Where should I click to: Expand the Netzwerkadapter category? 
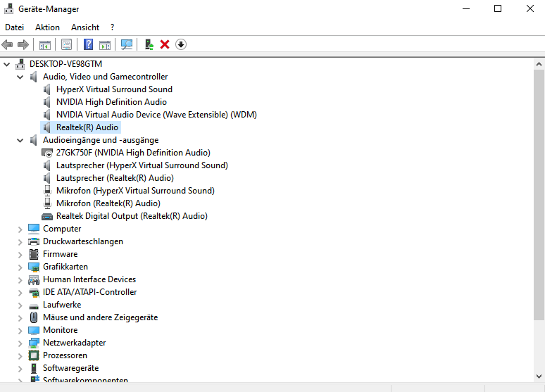tap(20, 343)
